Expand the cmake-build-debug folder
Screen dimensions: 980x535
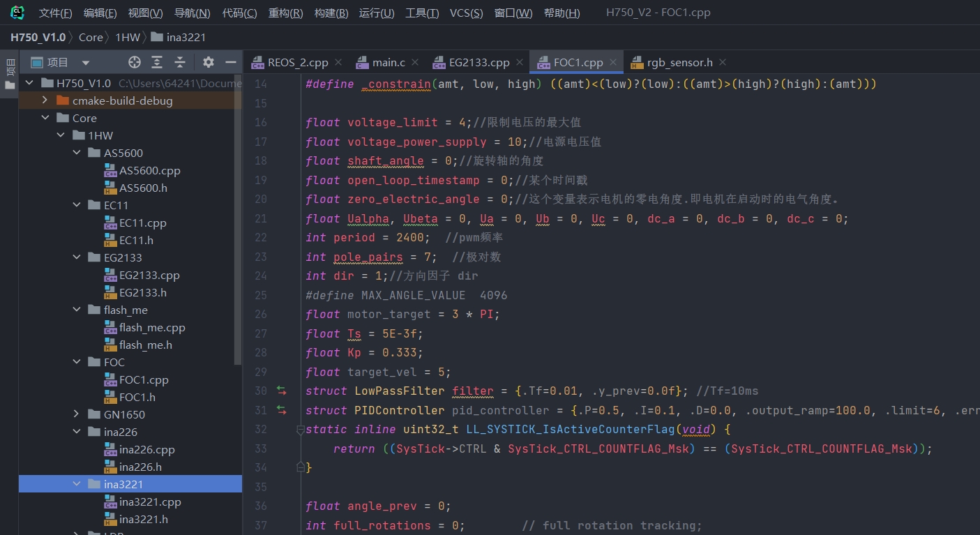coord(45,100)
